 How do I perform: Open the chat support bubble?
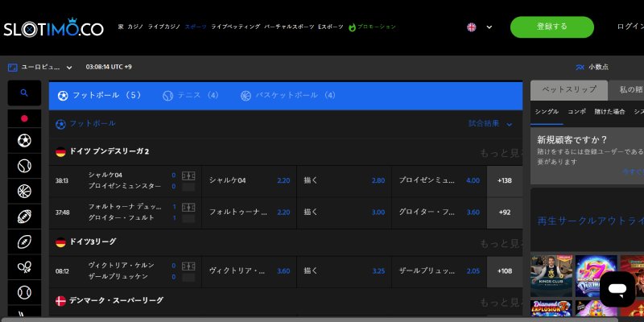617,289
